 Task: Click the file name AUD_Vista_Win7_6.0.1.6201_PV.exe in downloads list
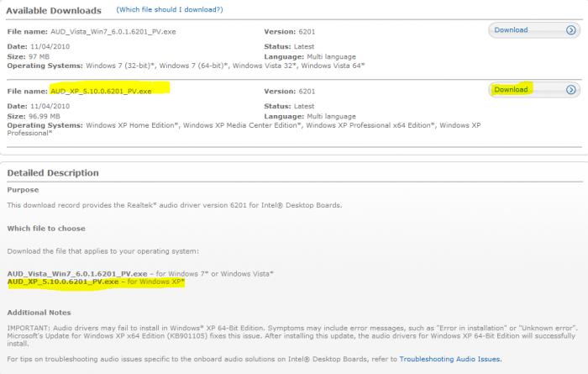tap(113, 32)
